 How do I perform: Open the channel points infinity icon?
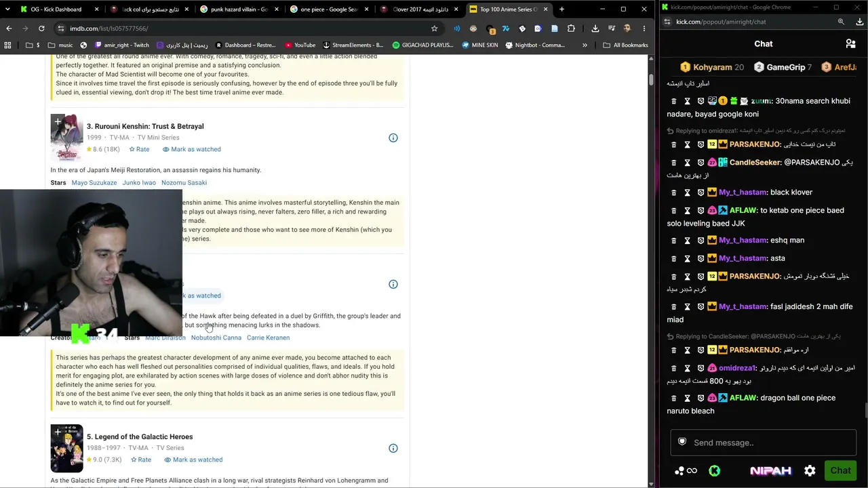tap(692, 470)
